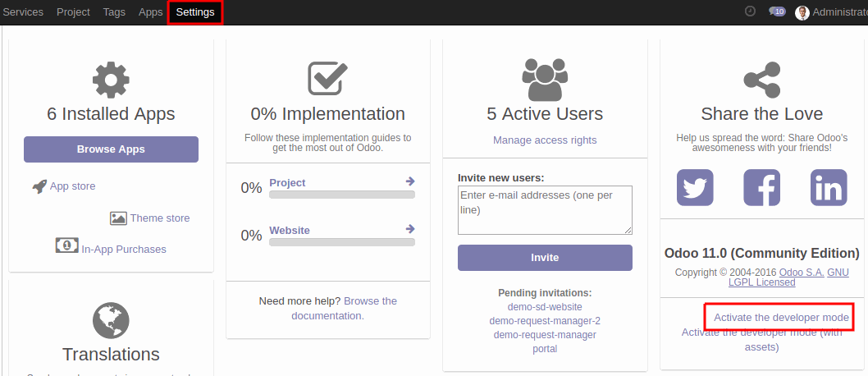Open the Apps menu

click(x=151, y=12)
